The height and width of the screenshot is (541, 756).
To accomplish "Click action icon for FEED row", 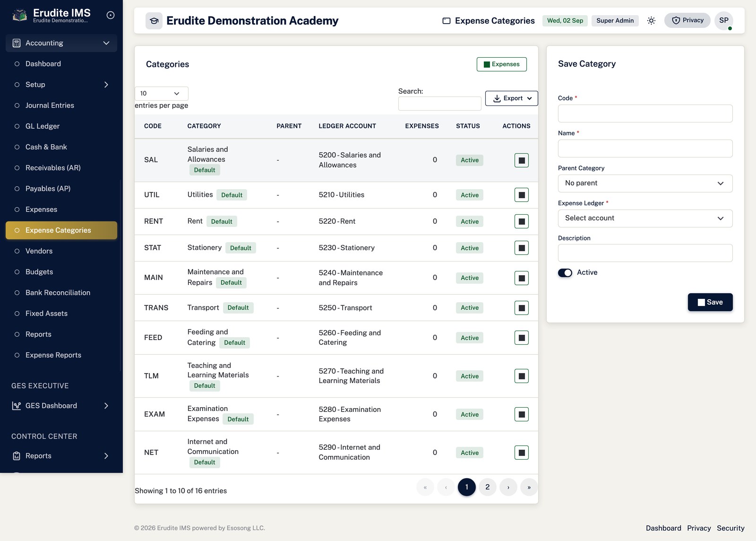I will 522,338.
